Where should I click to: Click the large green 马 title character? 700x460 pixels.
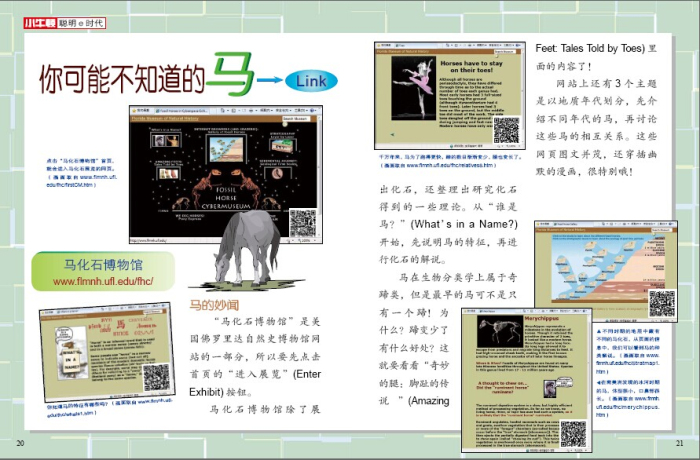226,76
